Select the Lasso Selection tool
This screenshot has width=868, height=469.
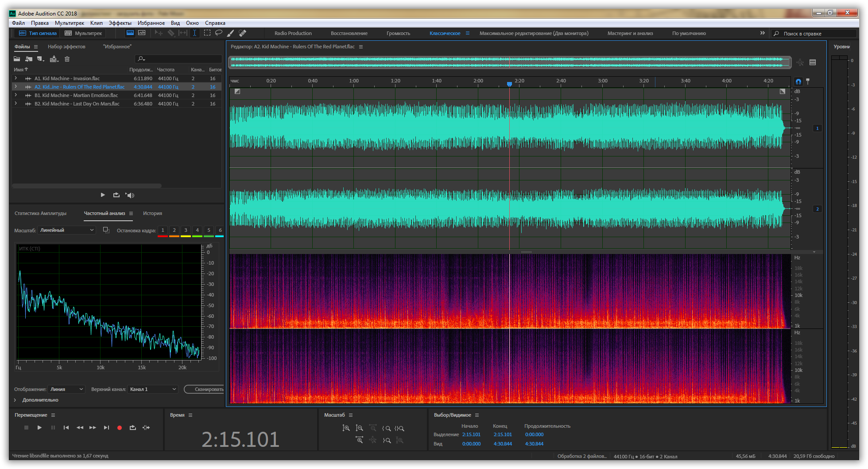point(219,33)
